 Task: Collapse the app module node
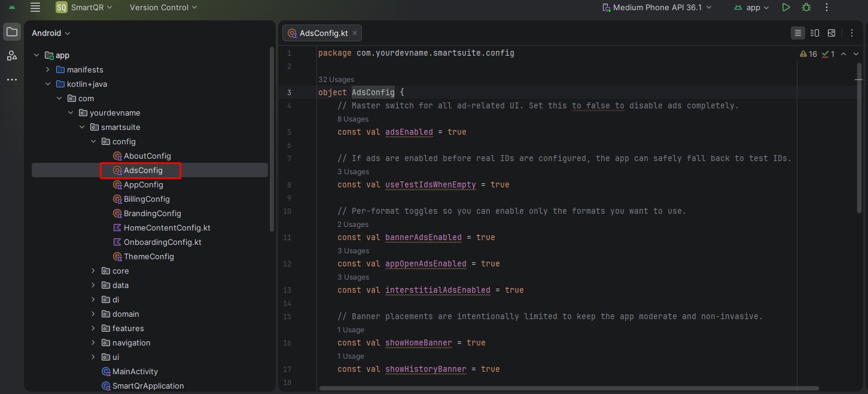coord(36,55)
